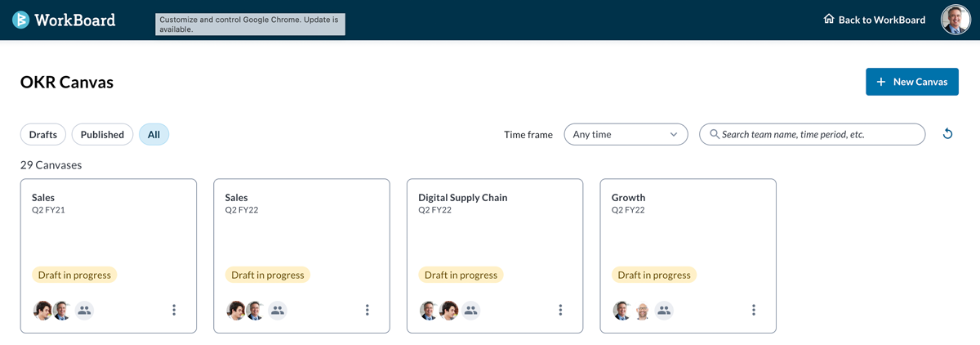980x345 pixels.
Task: Click second collaborator avatar on Growth card
Action: 642,311
